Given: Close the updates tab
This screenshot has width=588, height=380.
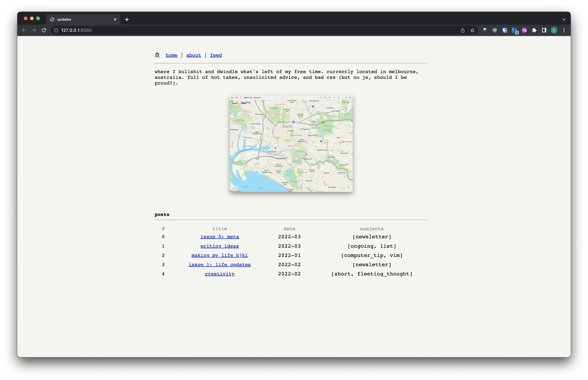Looking at the screenshot, I should (x=115, y=19).
